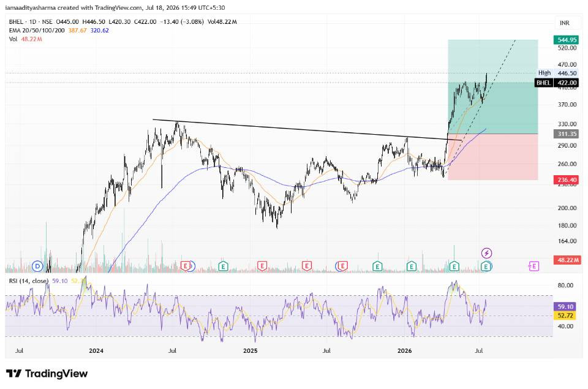
Task: Click the red 48.22 M volume axis label
Action: [567, 260]
